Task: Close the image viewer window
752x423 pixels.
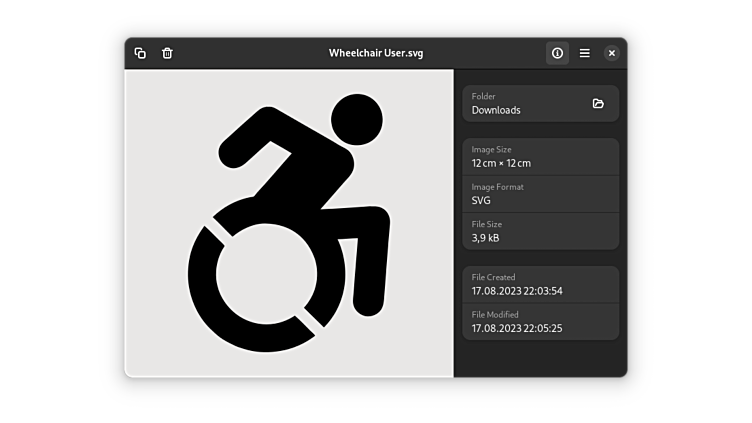Action: pyautogui.click(x=612, y=53)
